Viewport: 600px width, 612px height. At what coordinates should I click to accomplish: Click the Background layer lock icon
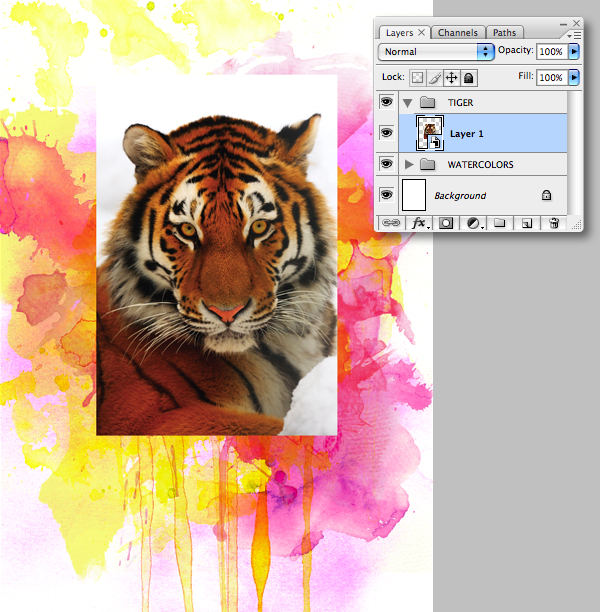click(x=547, y=195)
